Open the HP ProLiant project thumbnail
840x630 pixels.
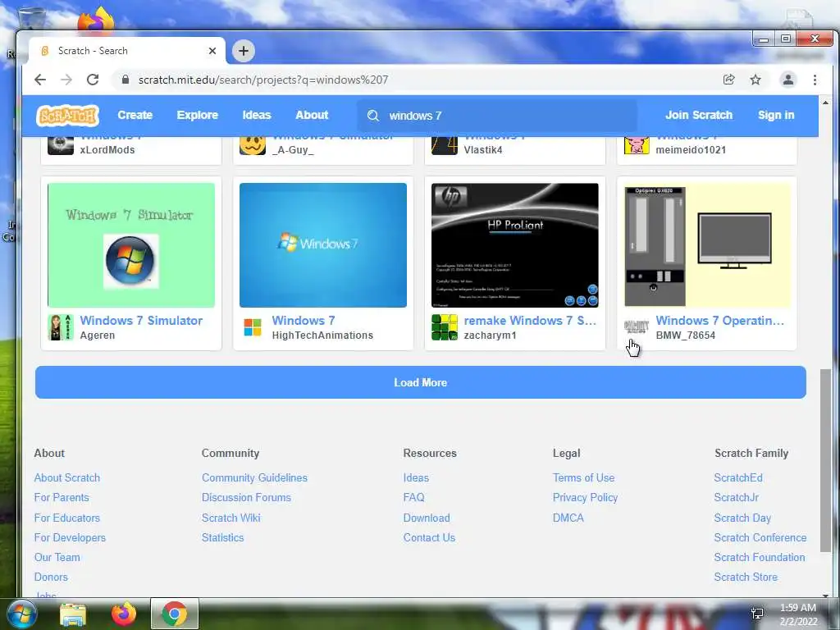[515, 245]
